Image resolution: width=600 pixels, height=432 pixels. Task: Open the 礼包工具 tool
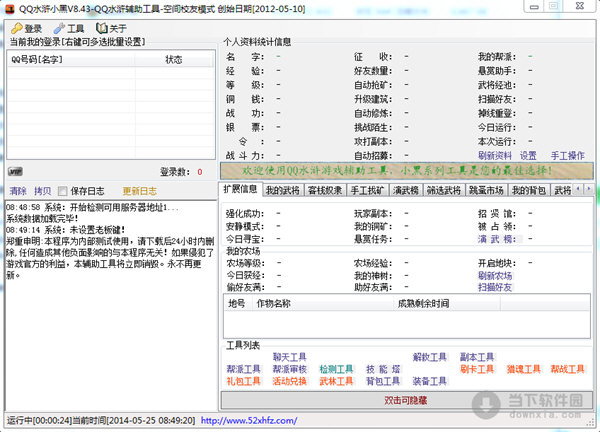point(243,381)
